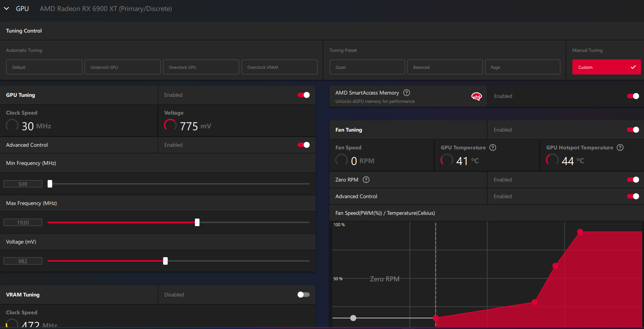Click the fan curve point near 50%

pos(555,266)
